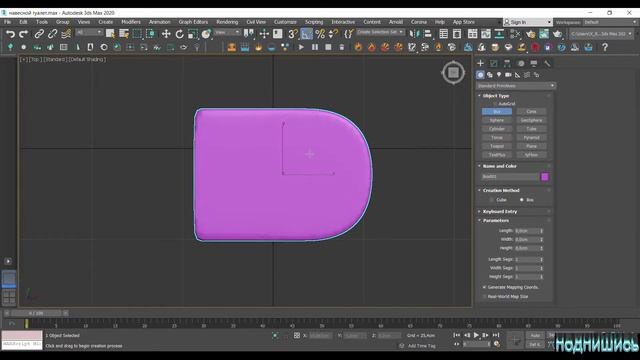Click the Align tool icon
Viewport: 640px width, 360px height.
(x=427, y=34)
